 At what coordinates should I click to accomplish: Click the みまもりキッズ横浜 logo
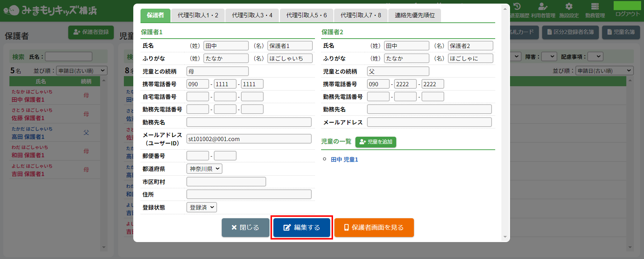click(51, 10)
